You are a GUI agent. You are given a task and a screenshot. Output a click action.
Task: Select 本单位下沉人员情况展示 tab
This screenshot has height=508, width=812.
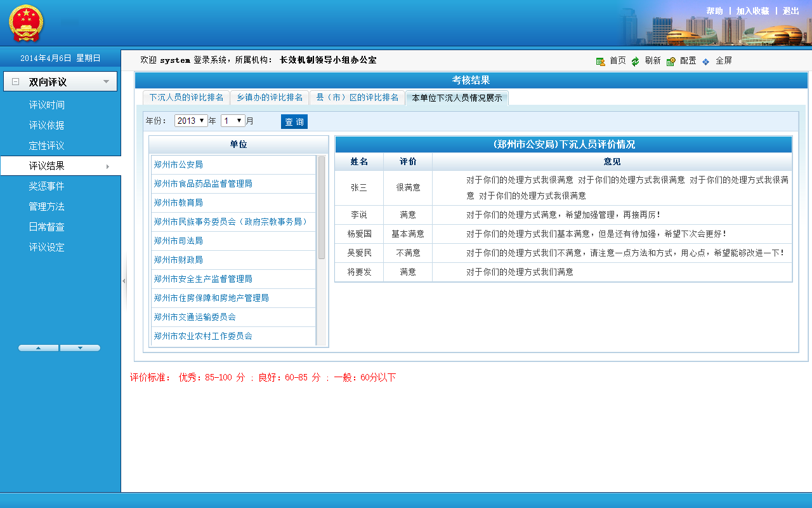point(457,98)
